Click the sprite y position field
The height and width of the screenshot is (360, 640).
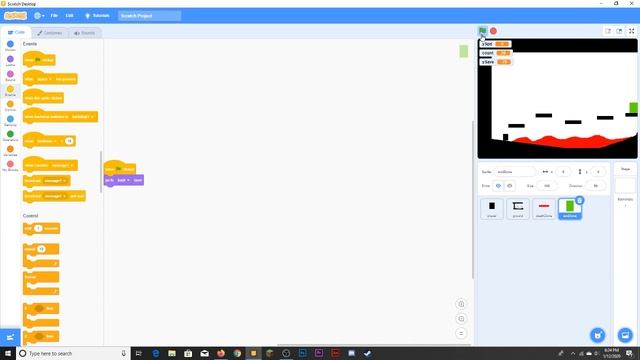pyautogui.click(x=598, y=172)
